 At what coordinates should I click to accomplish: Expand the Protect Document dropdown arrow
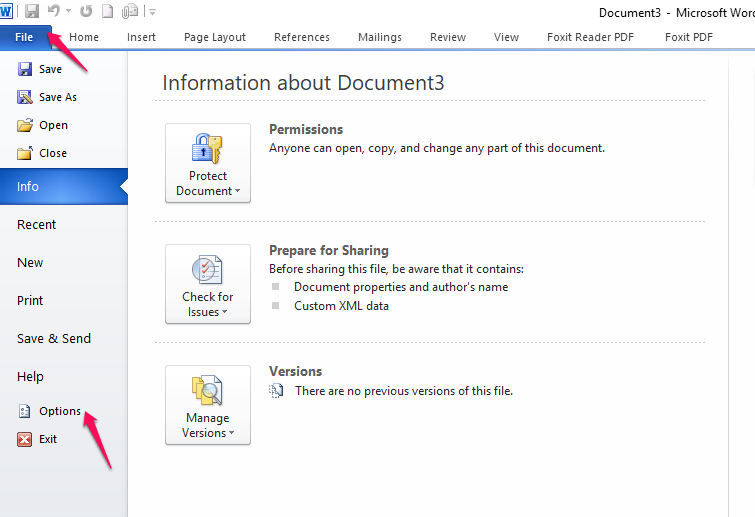[237, 191]
